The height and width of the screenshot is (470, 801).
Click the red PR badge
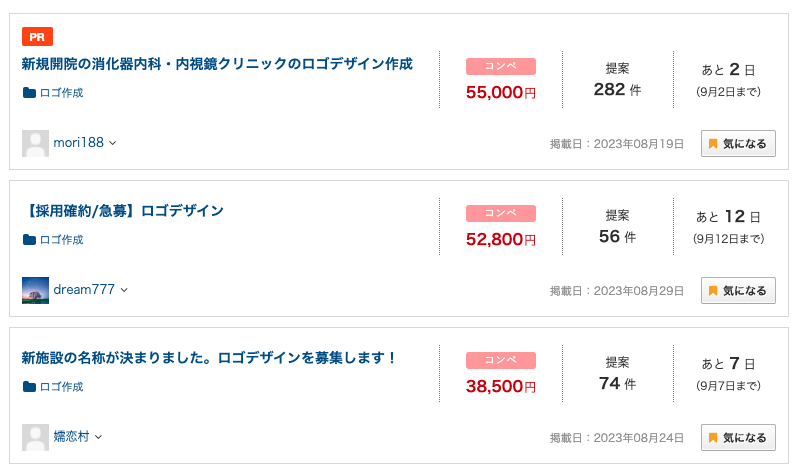click(37, 37)
